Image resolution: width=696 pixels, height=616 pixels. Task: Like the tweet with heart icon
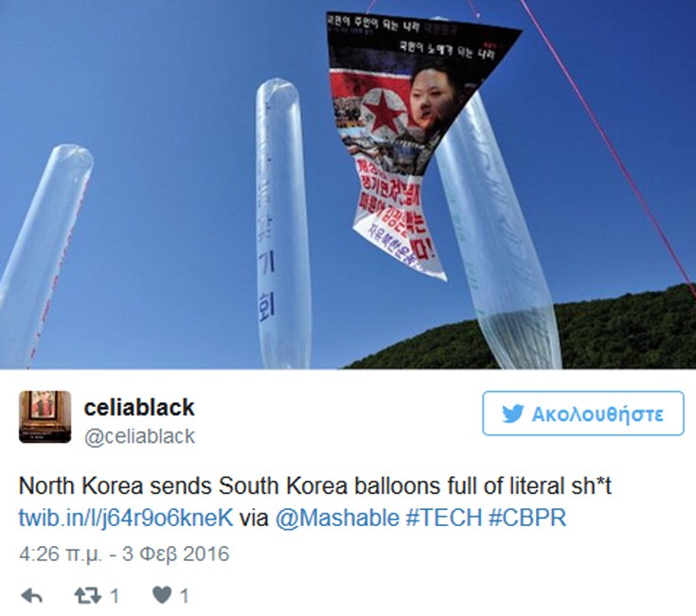click(x=162, y=595)
